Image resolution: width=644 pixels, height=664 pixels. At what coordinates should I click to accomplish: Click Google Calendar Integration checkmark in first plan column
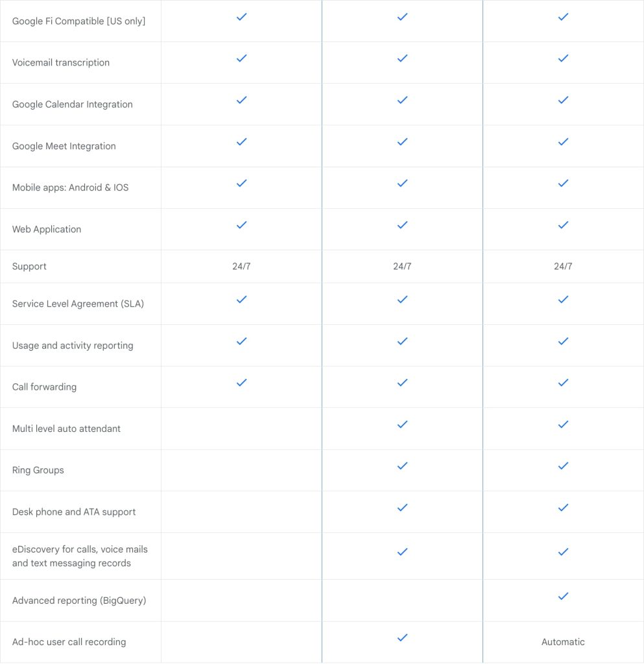pos(241,100)
